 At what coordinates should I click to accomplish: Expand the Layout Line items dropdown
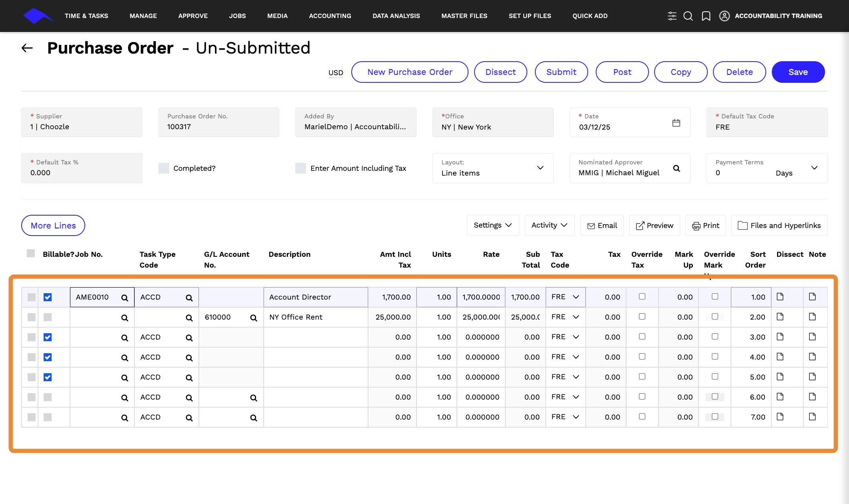[493, 168]
